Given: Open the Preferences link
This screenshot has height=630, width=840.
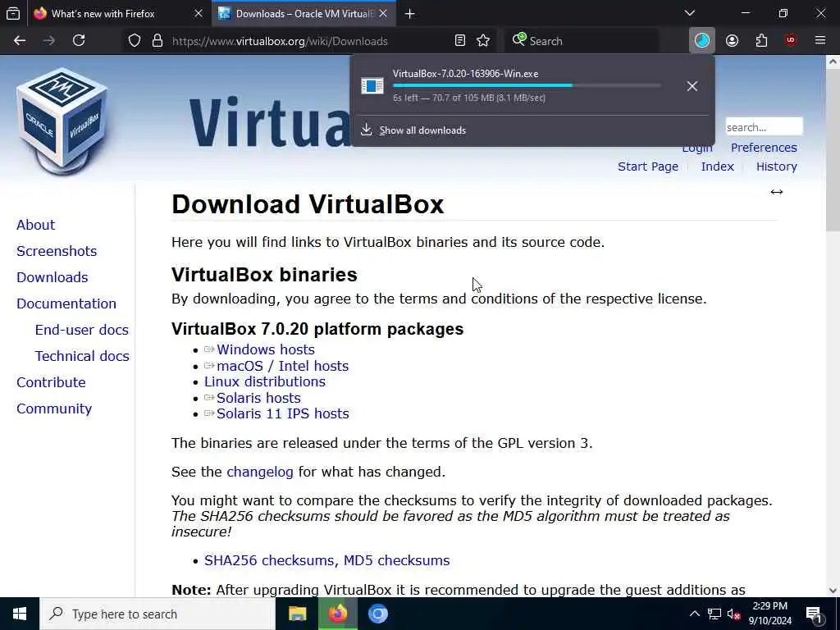Looking at the screenshot, I should pos(764,148).
